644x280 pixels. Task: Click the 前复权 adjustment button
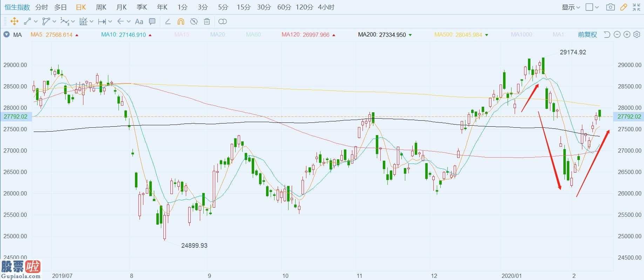coord(588,34)
